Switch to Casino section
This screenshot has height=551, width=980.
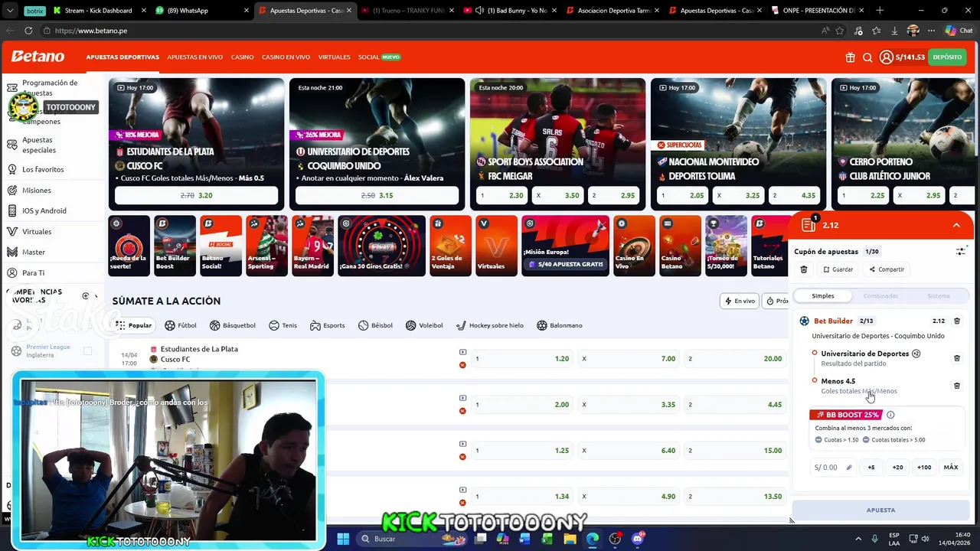coord(242,57)
